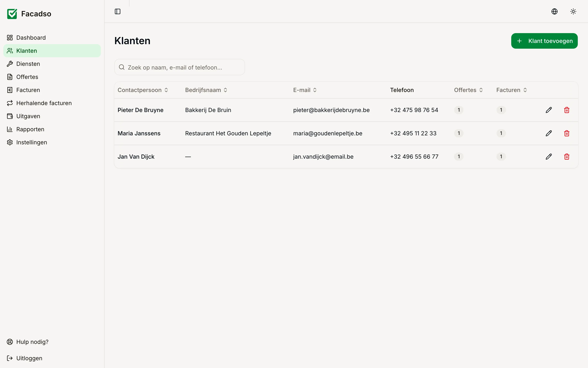The width and height of the screenshot is (588, 368).
Task: Click the name Maria Janssens
Action: (x=139, y=133)
